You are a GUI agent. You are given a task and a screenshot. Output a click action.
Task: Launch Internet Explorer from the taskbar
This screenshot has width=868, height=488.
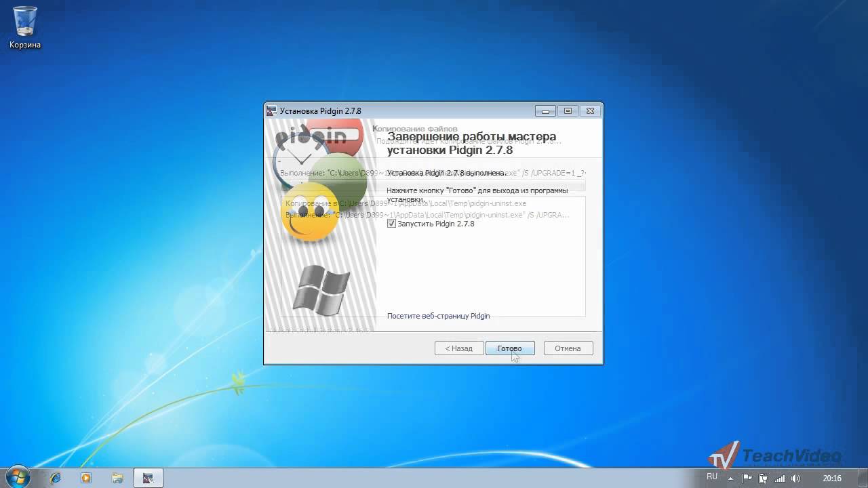[55, 478]
